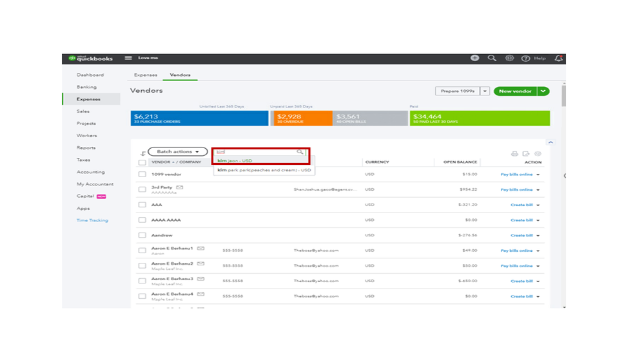Expand the Prepare 1099s dropdown arrow

(485, 91)
